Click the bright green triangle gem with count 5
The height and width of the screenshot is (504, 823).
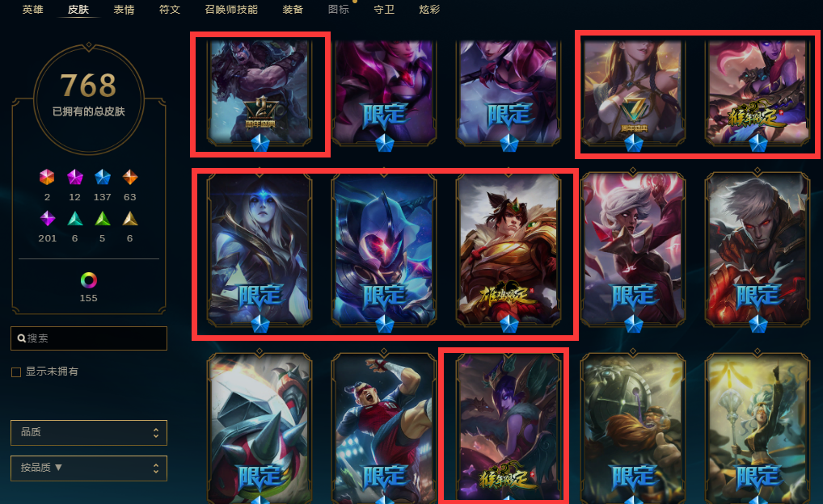point(103,218)
